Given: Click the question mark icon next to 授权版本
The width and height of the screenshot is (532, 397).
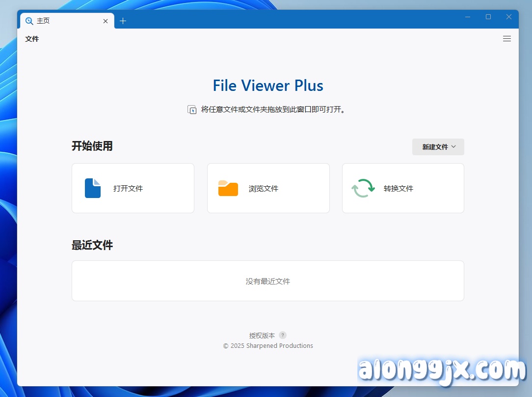Looking at the screenshot, I should coord(283,335).
